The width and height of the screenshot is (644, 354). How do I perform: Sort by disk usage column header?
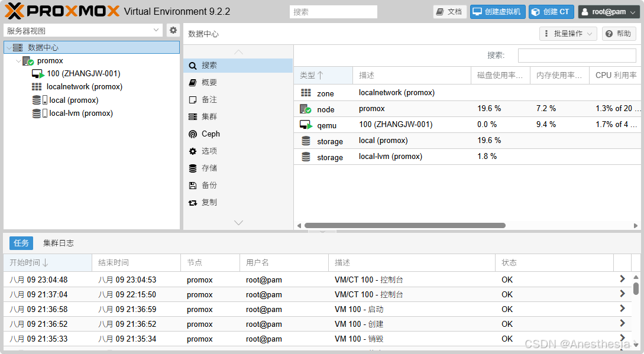[x=501, y=75]
